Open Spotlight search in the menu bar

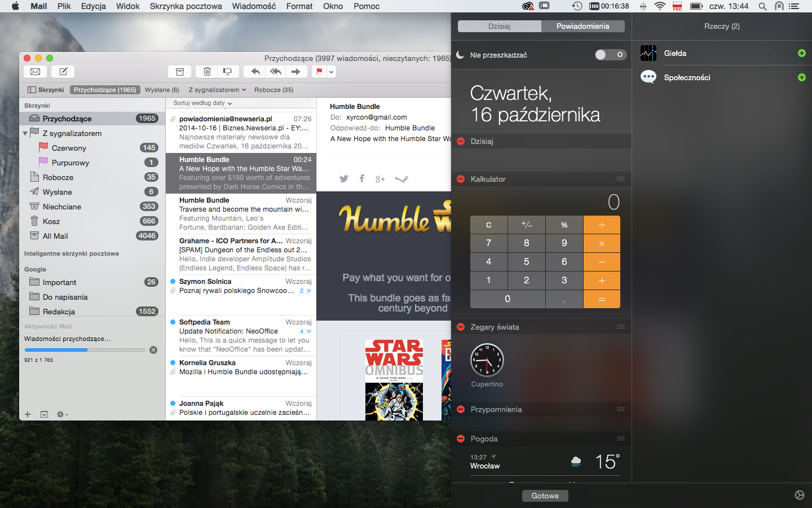pos(762,6)
